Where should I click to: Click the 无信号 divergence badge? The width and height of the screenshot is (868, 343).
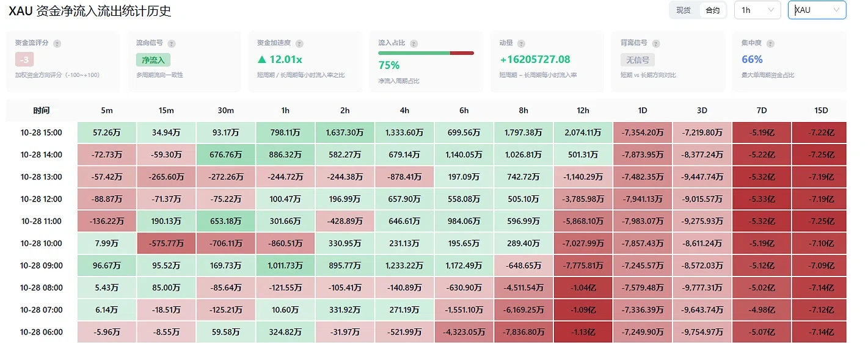[x=637, y=60]
